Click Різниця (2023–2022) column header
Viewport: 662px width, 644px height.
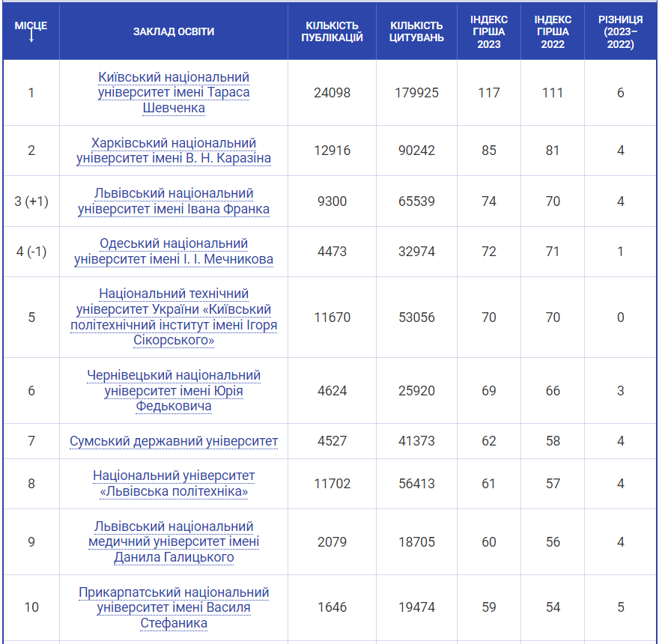pos(620,31)
